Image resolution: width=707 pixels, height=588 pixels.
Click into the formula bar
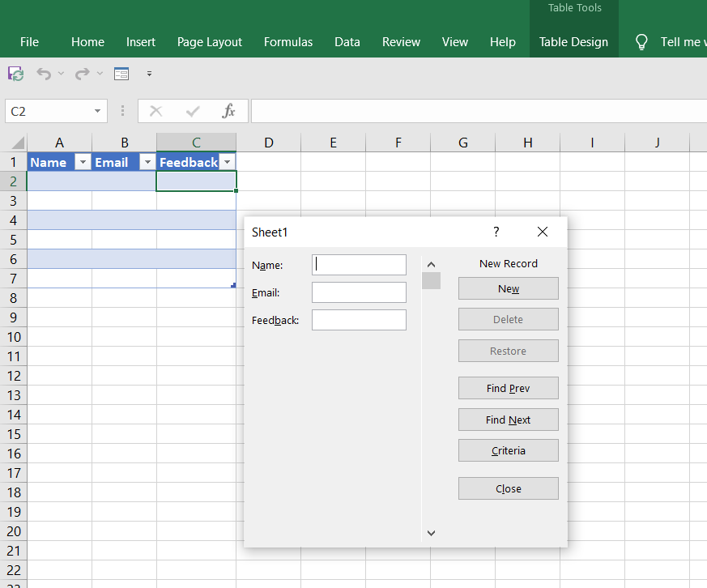479,111
